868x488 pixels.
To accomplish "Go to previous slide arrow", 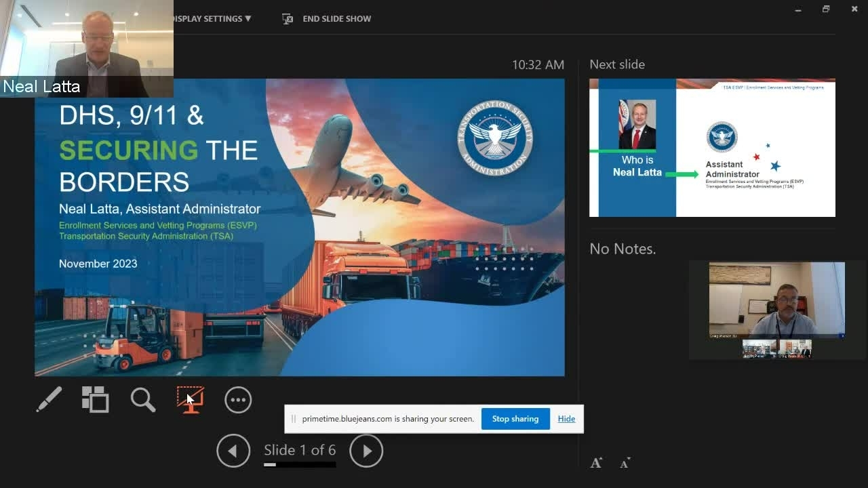I will tap(233, 451).
